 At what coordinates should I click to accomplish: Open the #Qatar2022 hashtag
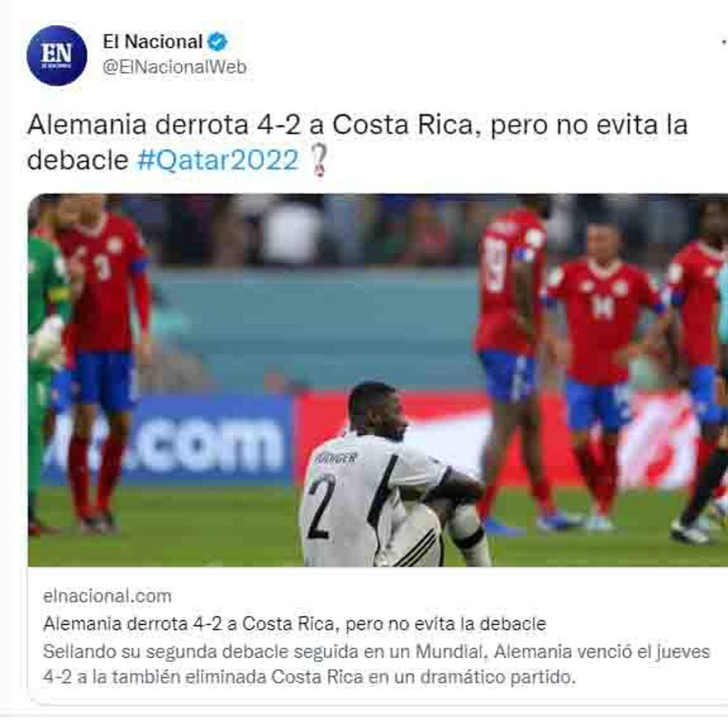tap(218, 160)
